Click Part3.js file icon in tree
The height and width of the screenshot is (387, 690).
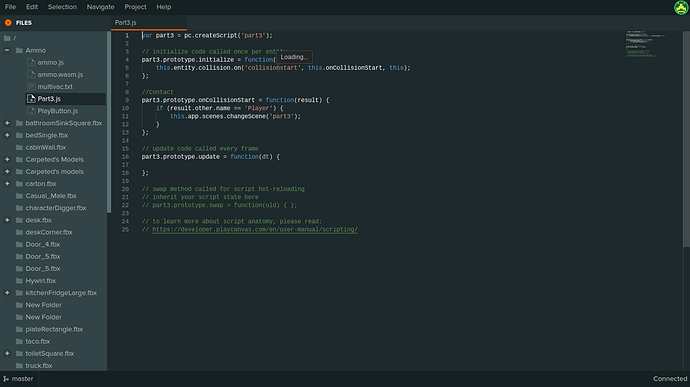(31, 99)
